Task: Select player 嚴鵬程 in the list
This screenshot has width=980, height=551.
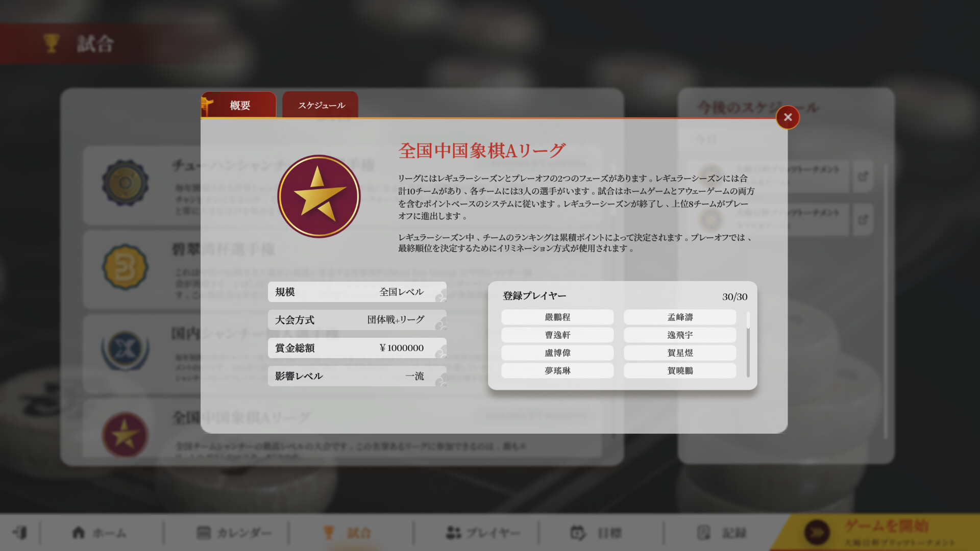Action: click(x=557, y=317)
